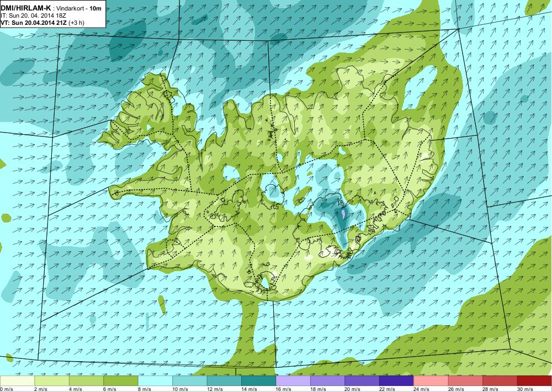
Task: Click the dark teal 14–16 m/s legend swatch
Action: [x=259, y=381]
